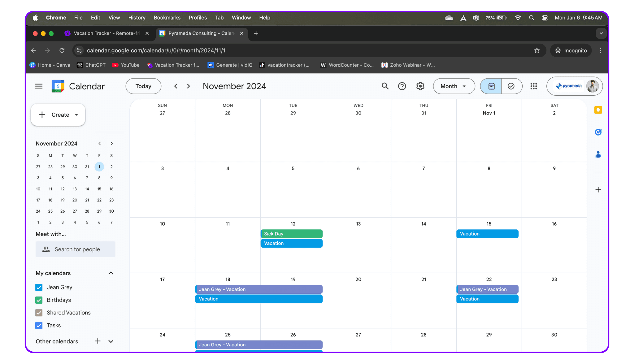The image size is (634, 364).
Task: Reload the page in Chrome
Action: click(x=62, y=50)
